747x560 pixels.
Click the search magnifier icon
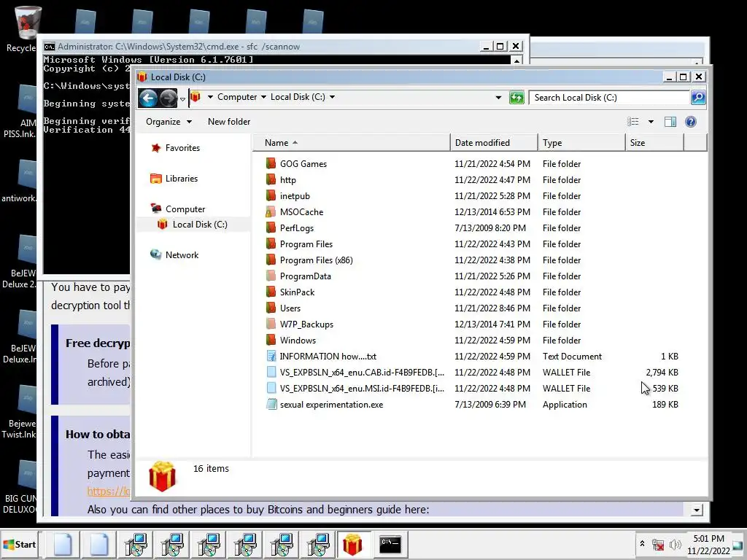coord(698,98)
